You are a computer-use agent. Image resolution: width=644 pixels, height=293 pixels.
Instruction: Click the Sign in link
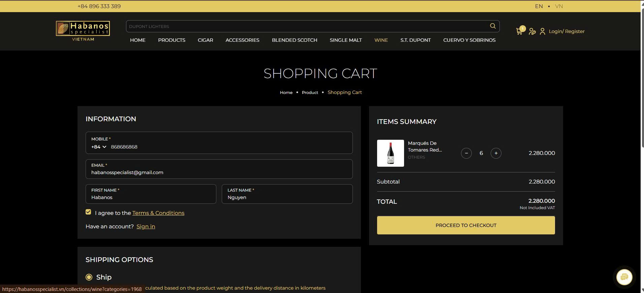point(146,226)
